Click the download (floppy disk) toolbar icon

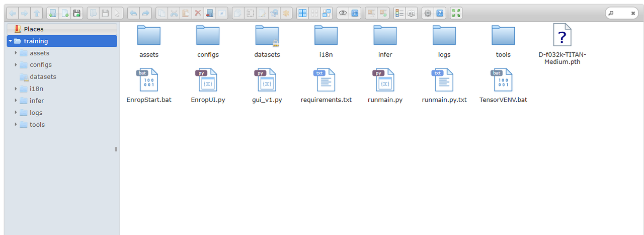pyautogui.click(x=105, y=13)
